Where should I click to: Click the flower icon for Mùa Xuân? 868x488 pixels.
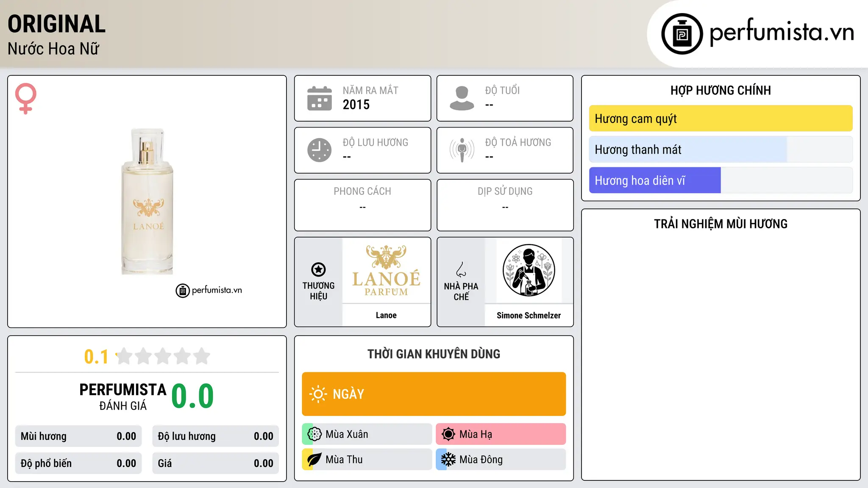coord(314,434)
